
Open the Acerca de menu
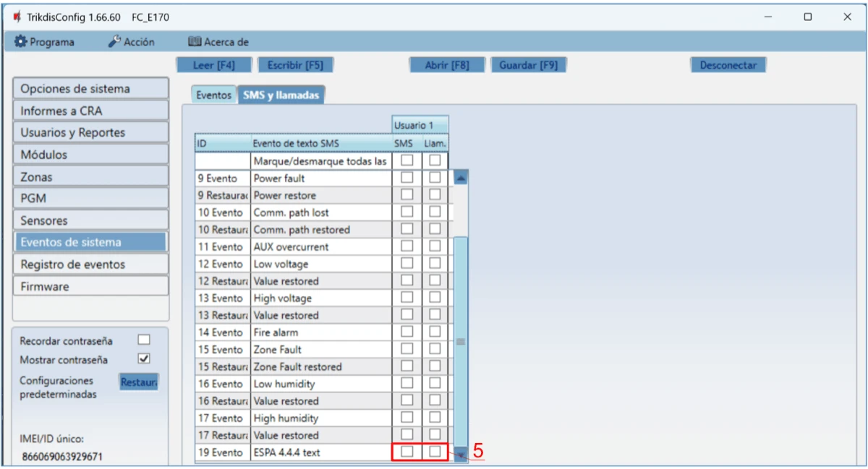point(218,42)
